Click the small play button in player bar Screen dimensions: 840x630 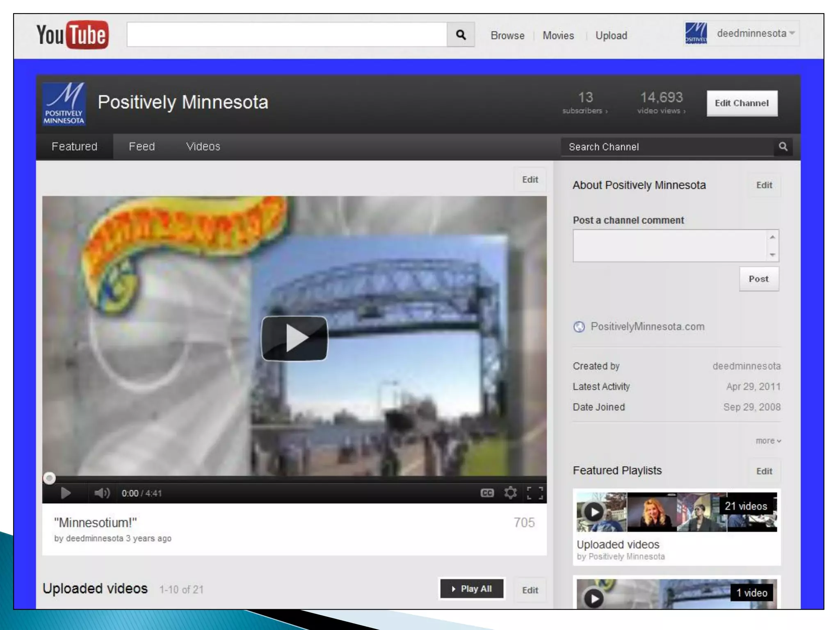[x=66, y=493]
